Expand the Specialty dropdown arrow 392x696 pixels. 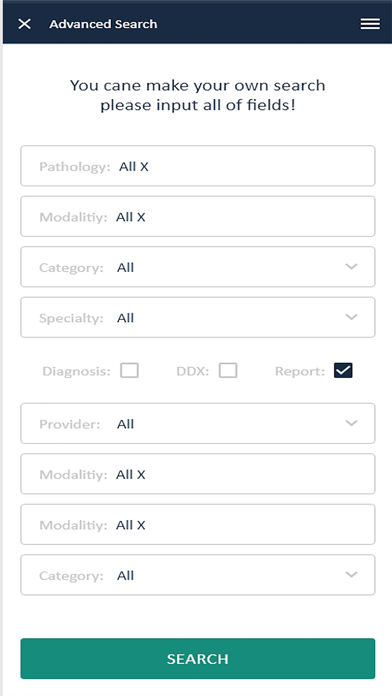[351, 317]
